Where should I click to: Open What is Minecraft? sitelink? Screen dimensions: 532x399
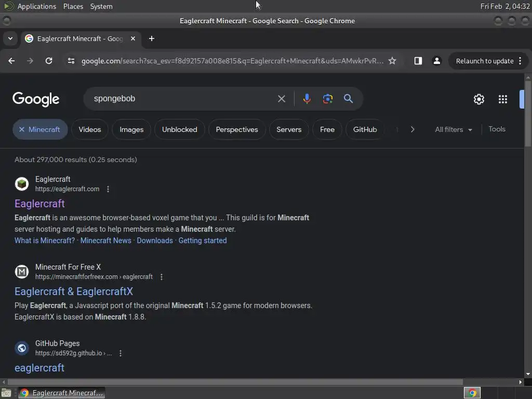coord(45,241)
